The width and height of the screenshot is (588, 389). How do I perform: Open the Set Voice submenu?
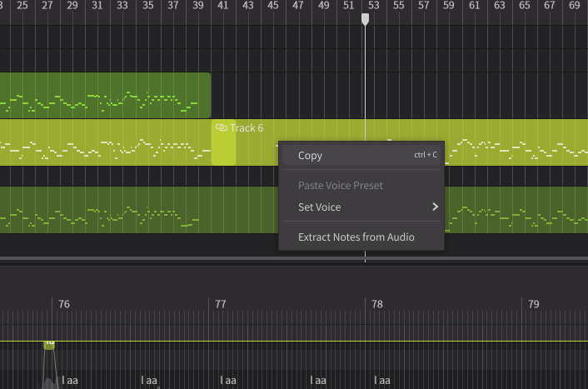(x=361, y=207)
